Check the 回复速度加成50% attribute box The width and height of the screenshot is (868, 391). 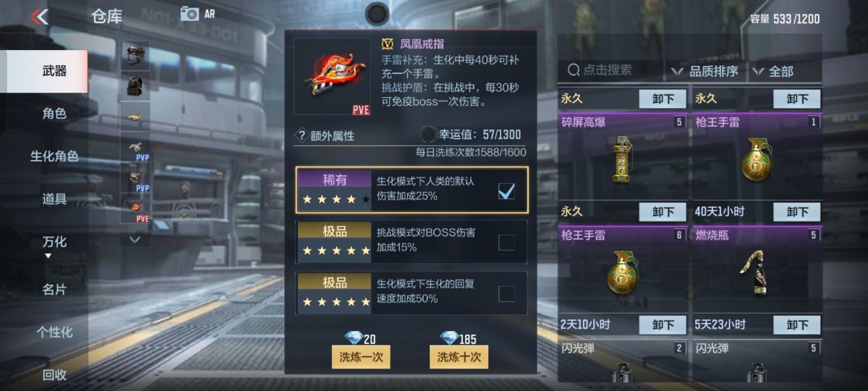(x=506, y=293)
